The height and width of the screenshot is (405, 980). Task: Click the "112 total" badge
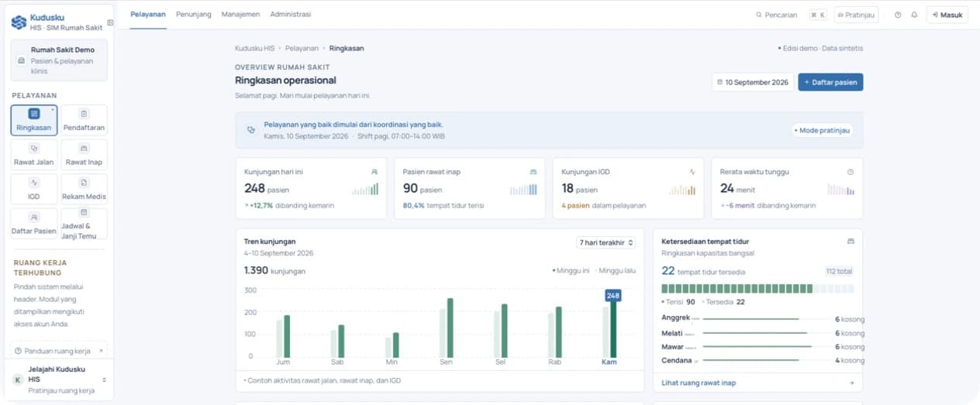tap(840, 272)
